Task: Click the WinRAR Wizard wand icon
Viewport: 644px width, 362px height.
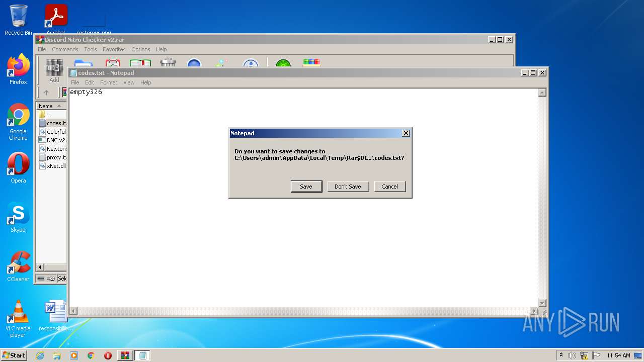Action: point(222,63)
